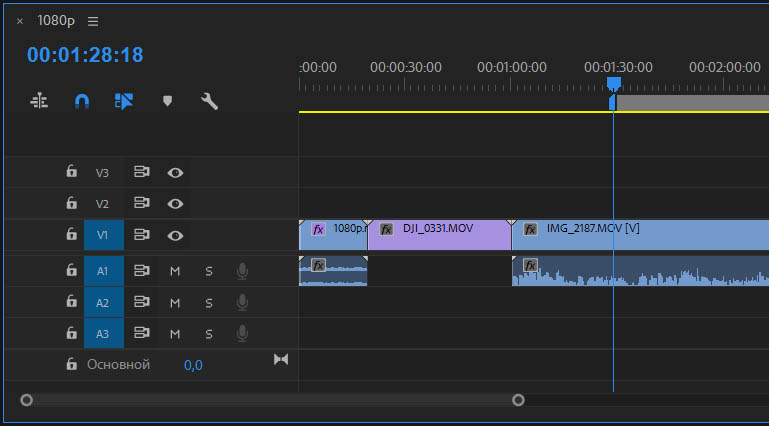This screenshot has height=426, width=769.
Task: Click fx badge on first A1 audio clip
Action: [318, 266]
